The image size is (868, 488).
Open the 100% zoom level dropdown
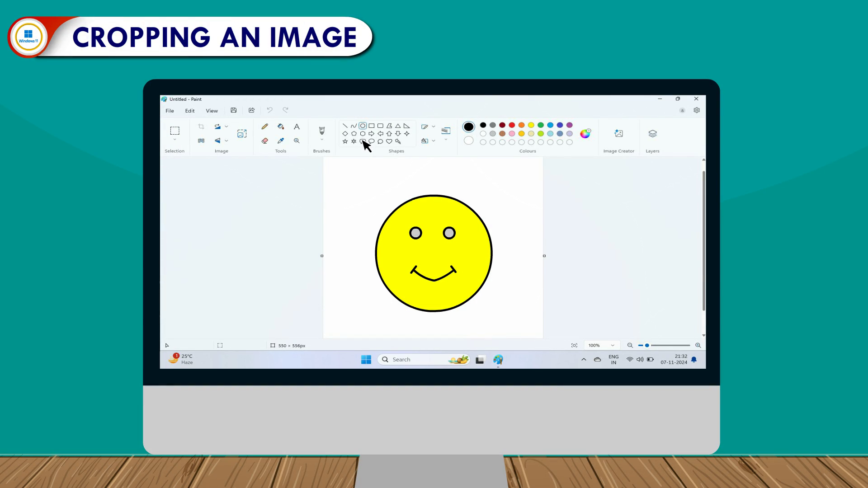pos(613,346)
